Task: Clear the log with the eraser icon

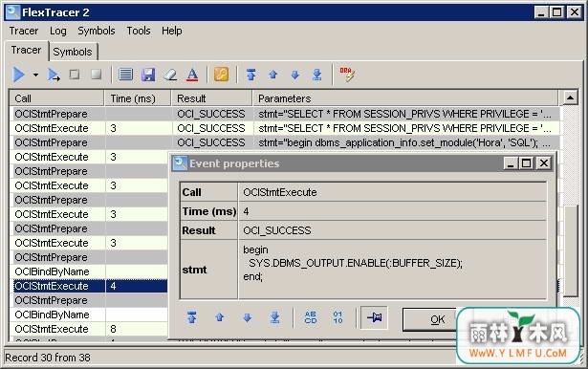Action: point(170,75)
